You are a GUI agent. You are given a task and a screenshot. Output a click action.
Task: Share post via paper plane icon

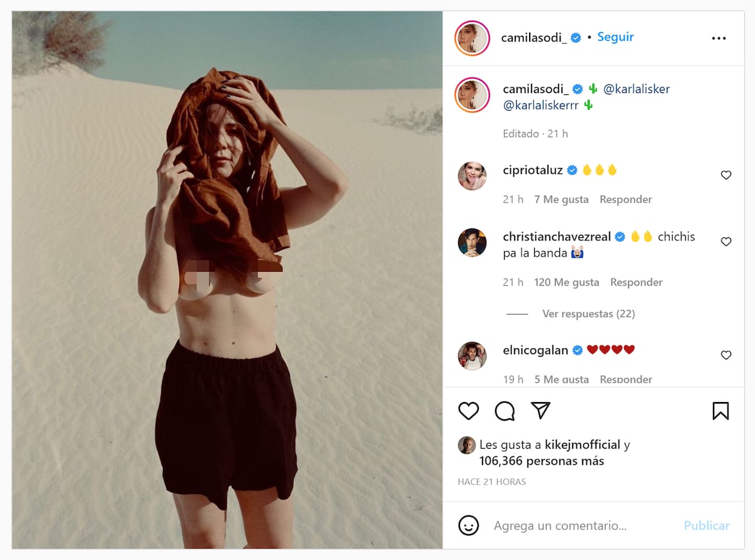click(540, 410)
